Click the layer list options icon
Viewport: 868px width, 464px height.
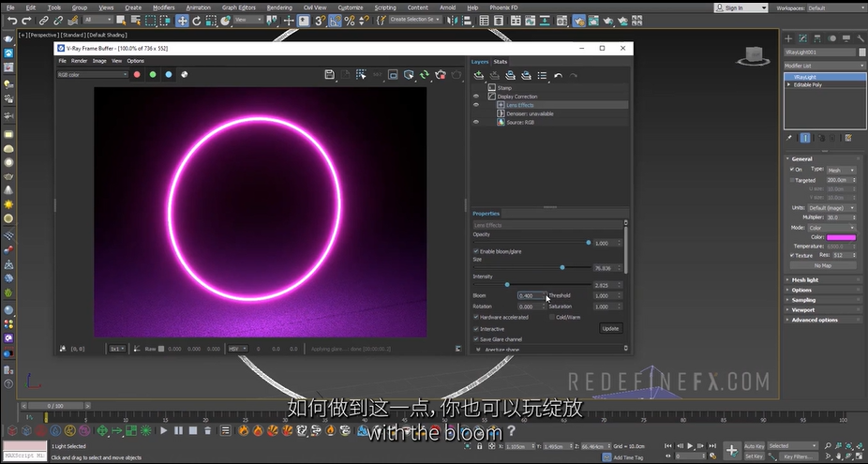tap(542, 75)
